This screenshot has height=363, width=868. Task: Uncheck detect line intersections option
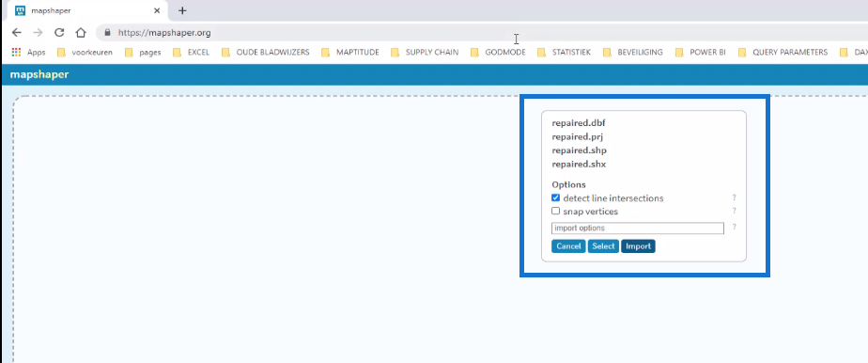[x=556, y=197]
